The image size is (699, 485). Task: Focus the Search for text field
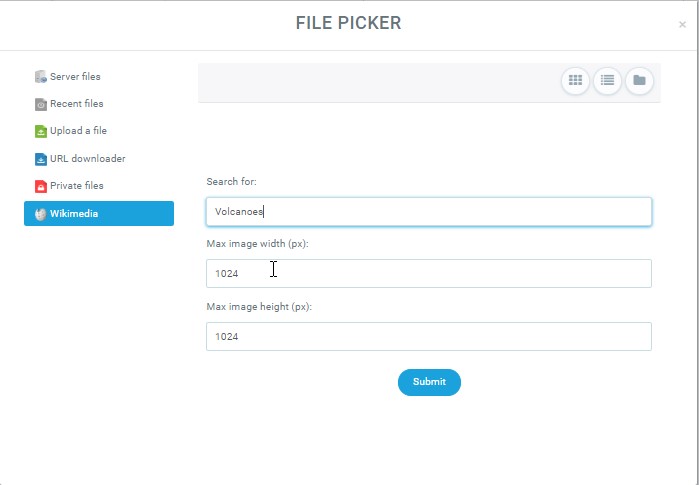pyautogui.click(x=428, y=212)
